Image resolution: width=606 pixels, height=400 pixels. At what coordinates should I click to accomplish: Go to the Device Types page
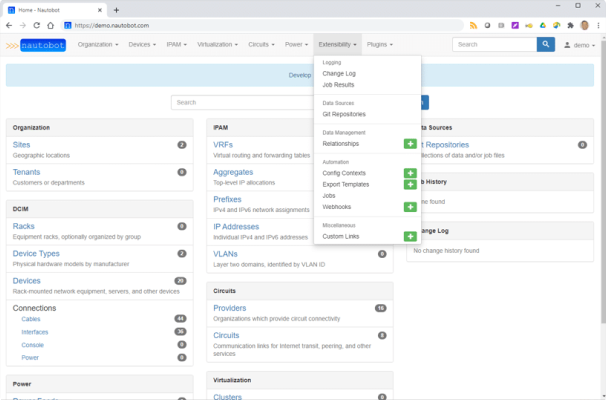[x=36, y=254]
